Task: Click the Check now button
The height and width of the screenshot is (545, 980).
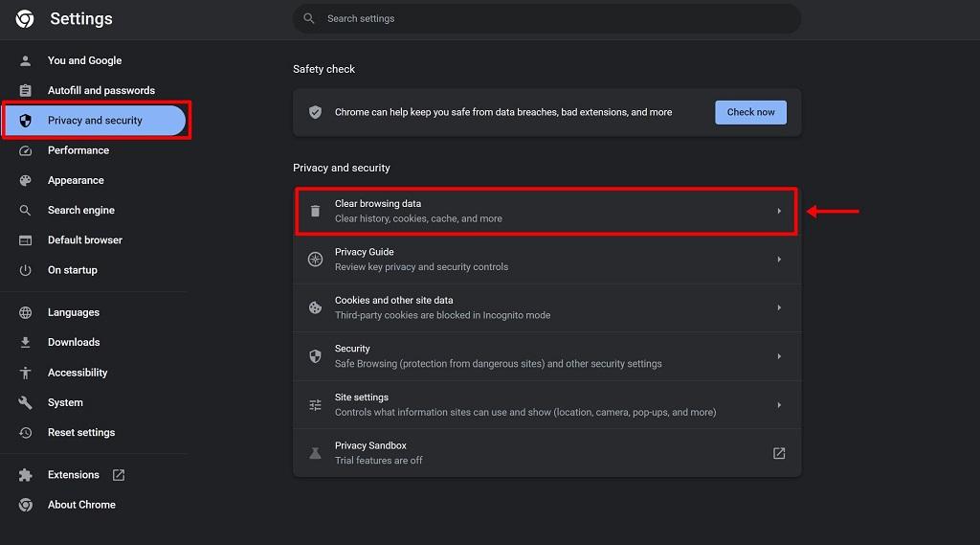Action: pyautogui.click(x=750, y=113)
